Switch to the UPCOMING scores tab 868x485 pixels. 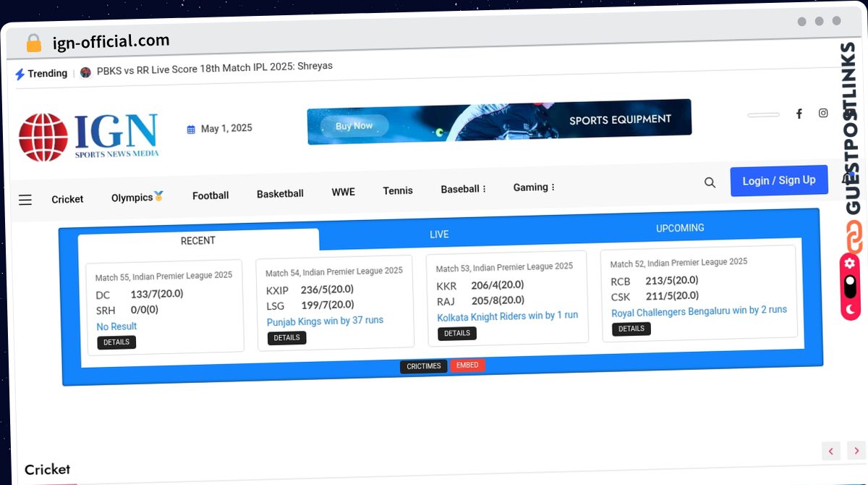click(680, 228)
